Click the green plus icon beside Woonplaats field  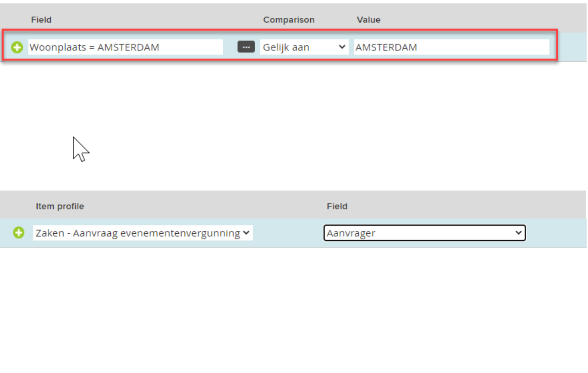[17, 47]
